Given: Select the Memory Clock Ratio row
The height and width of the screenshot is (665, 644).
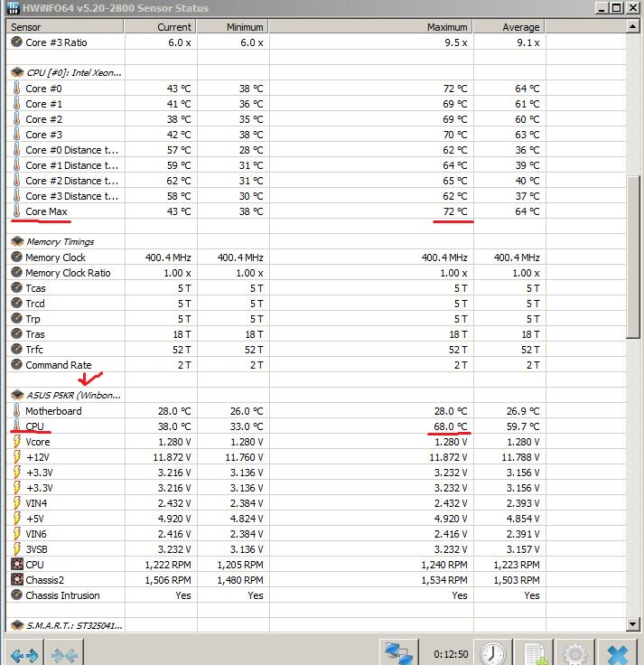Looking at the screenshot, I should click(x=316, y=272).
